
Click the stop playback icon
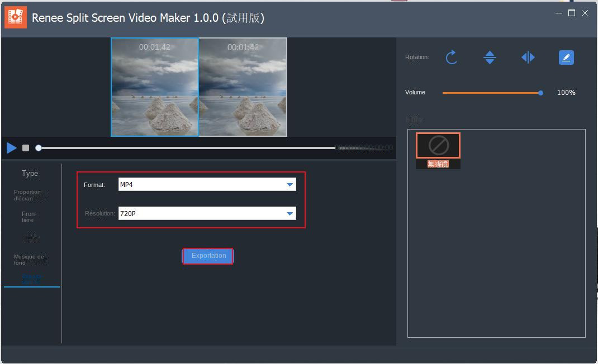click(x=25, y=147)
